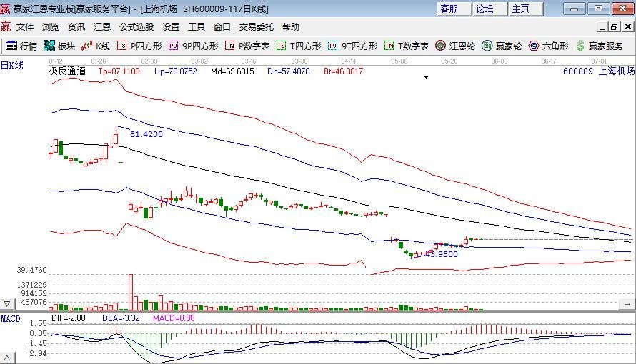Click the MACD=0.90 value

(x=174, y=318)
